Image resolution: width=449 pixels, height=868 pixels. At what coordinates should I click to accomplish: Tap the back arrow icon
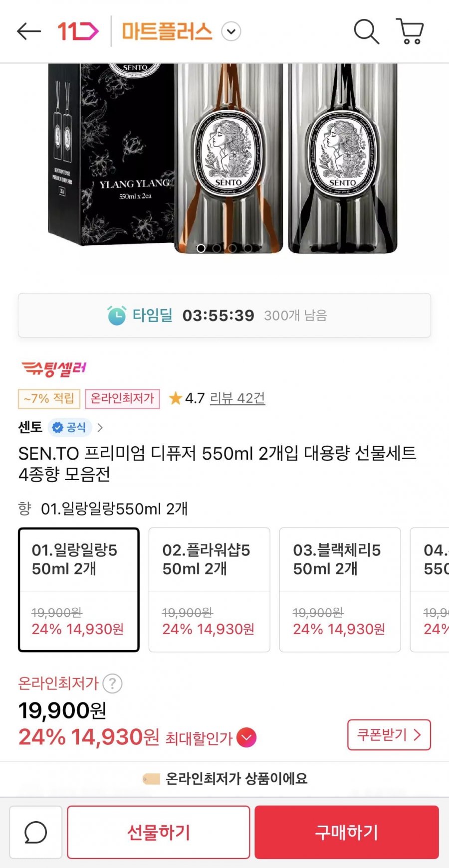[x=28, y=31]
